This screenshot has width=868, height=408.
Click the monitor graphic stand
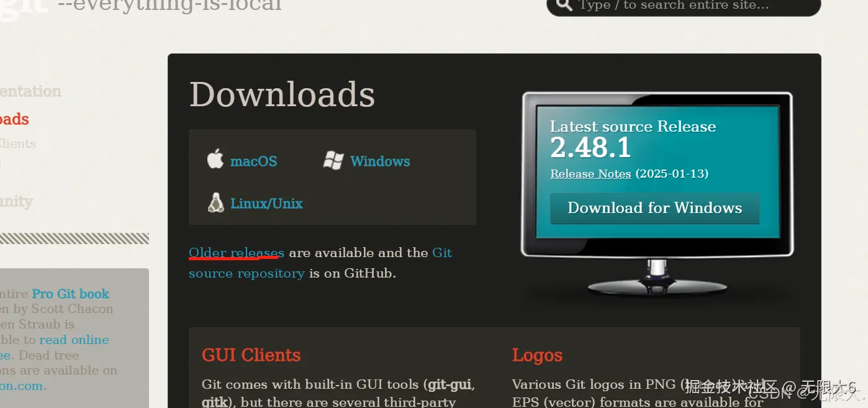[x=657, y=278]
